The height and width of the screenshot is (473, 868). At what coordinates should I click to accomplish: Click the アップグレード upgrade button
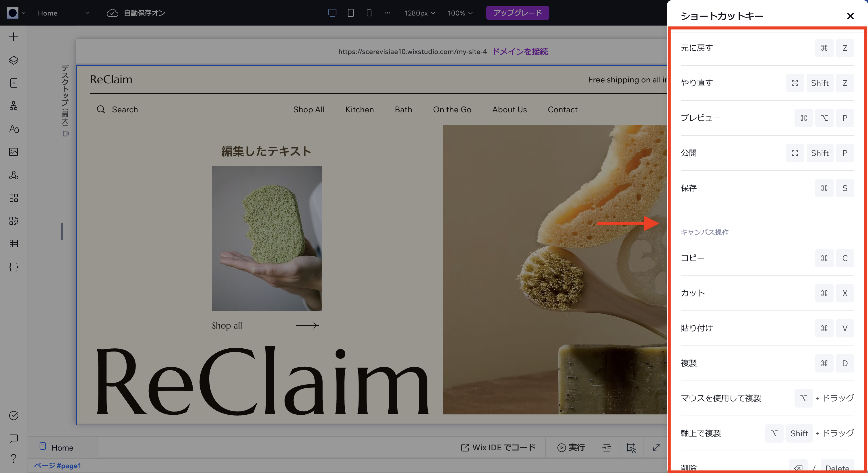pyautogui.click(x=518, y=13)
